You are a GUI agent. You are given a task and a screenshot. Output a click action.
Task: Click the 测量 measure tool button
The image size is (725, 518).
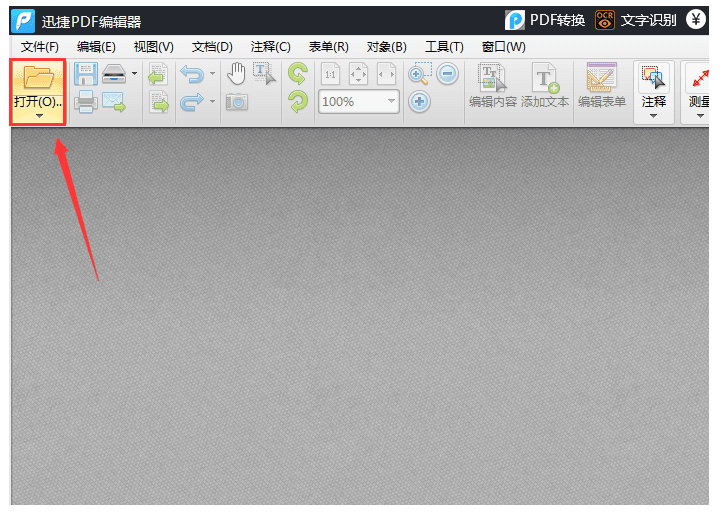(x=696, y=86)
